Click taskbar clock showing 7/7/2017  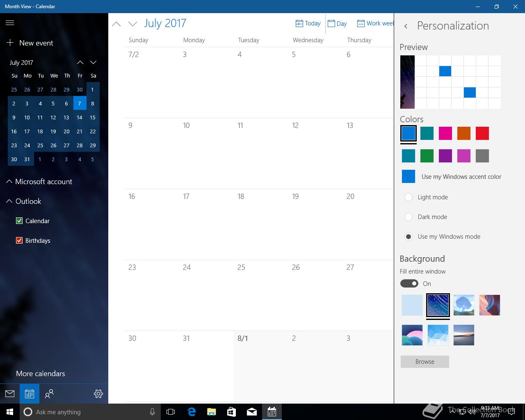pyautogui.click(x=490, y=412)
